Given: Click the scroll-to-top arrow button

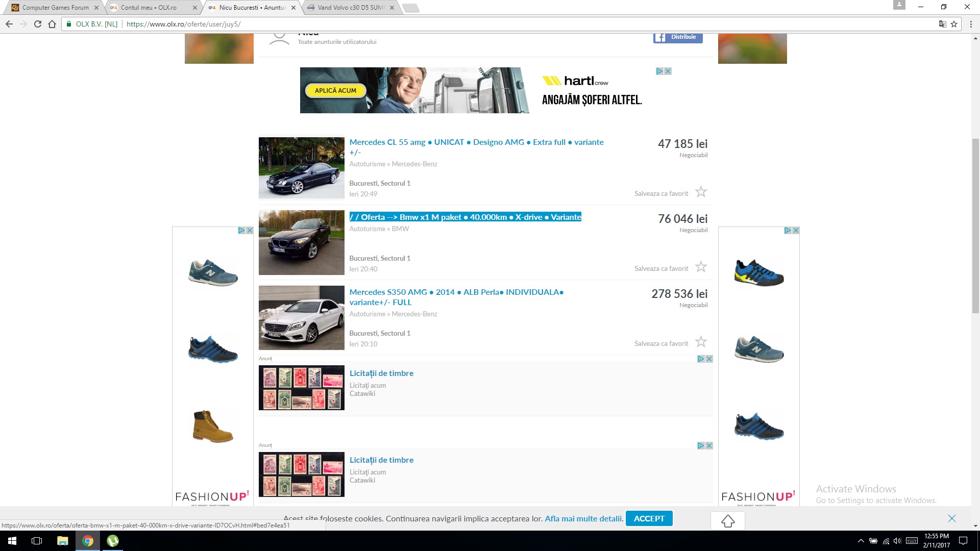Looking at the screenshot, I should click(728, 521).
